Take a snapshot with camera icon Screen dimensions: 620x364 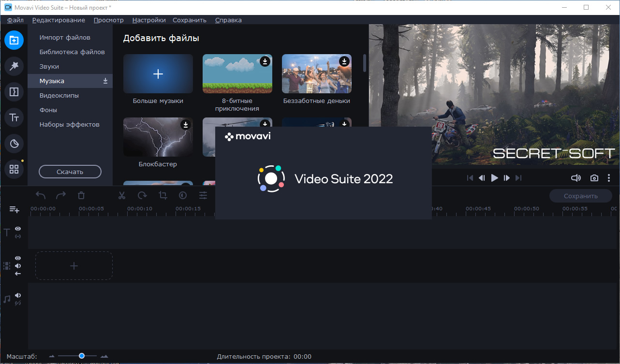point(594,178)
